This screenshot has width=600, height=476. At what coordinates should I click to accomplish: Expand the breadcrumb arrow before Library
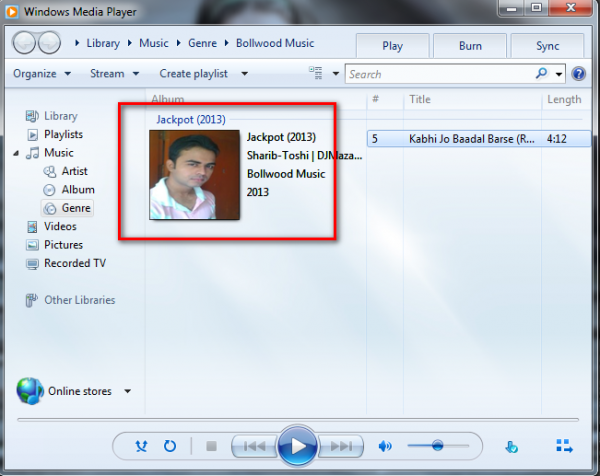77,43
